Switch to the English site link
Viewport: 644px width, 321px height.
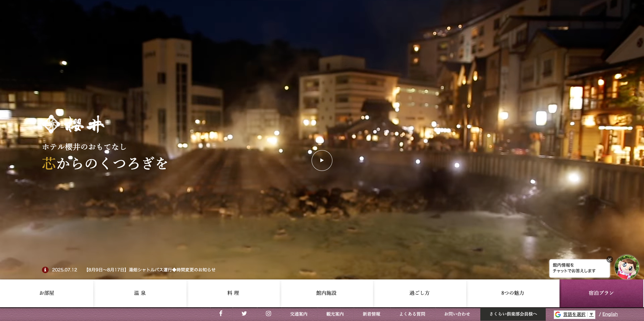point(610,314)
